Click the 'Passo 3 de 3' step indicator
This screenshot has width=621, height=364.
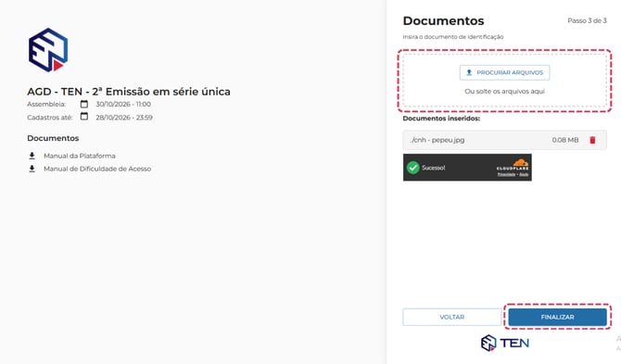[x=587, y=20]
